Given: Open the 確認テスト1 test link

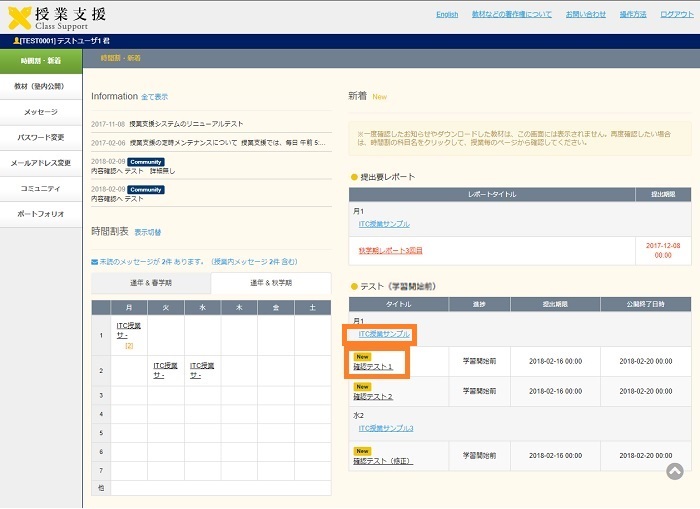Looking at the screenshot, I should (x=373, y=367).
